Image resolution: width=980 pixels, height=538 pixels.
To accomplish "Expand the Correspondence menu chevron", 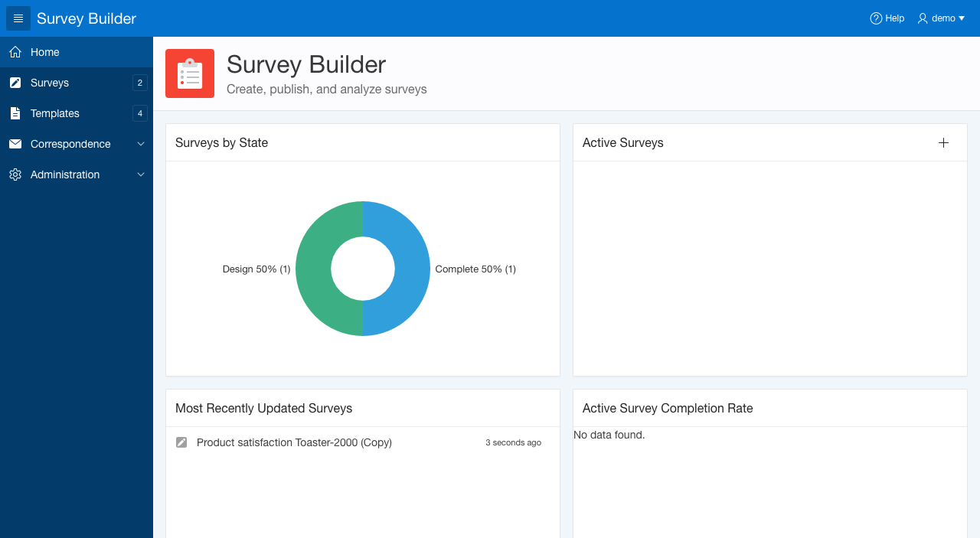I will point(141,144).
